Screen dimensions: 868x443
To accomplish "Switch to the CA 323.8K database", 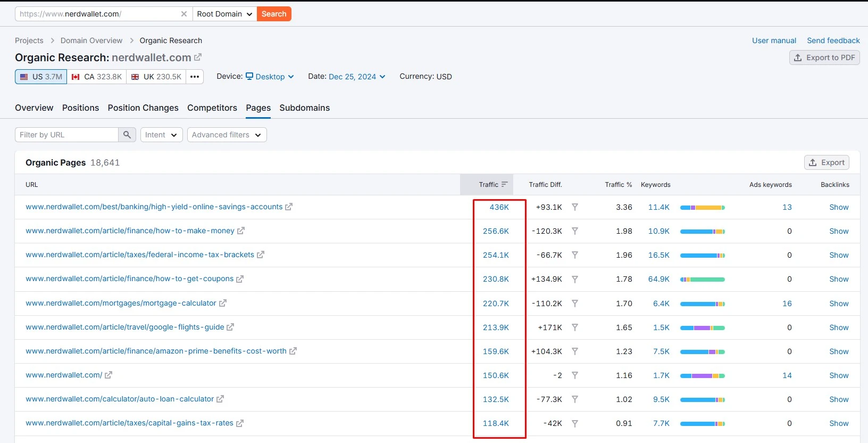I will [97, 77].
